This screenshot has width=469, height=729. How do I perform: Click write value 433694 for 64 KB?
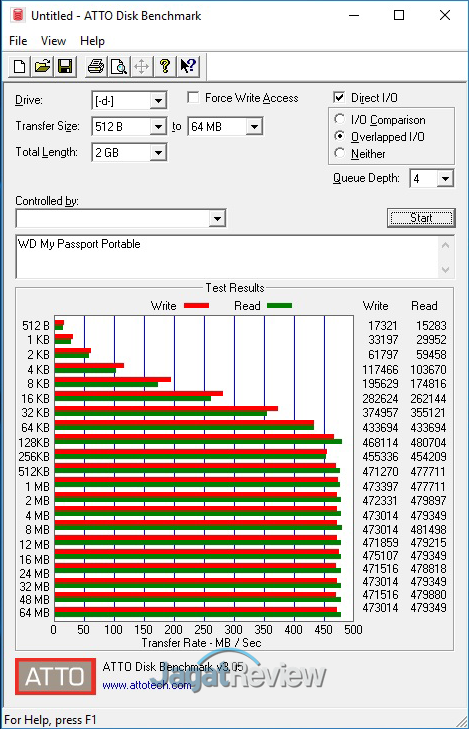coord(380,427)
